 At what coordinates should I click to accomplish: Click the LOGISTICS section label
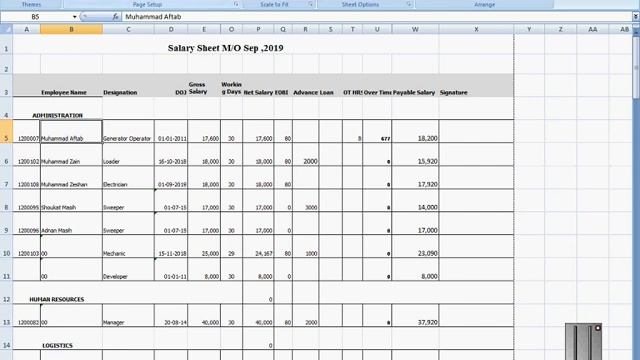(x=57, y=346)
